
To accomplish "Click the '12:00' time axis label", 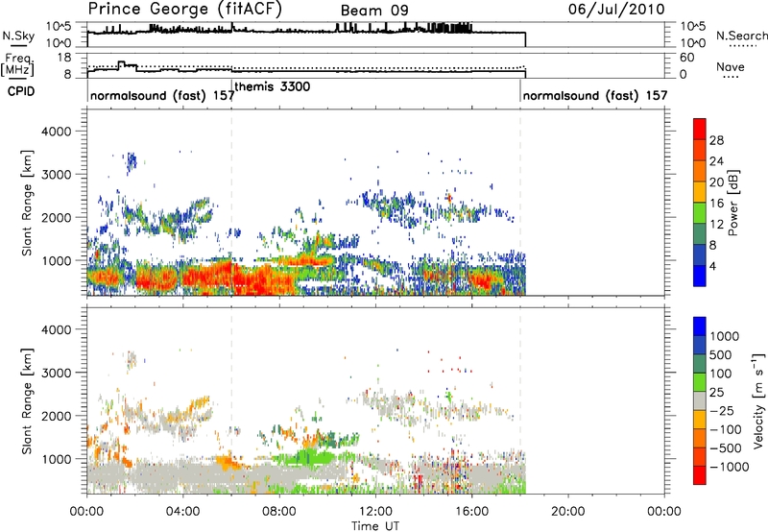I will pyautogui.click(x=375, y=512).
